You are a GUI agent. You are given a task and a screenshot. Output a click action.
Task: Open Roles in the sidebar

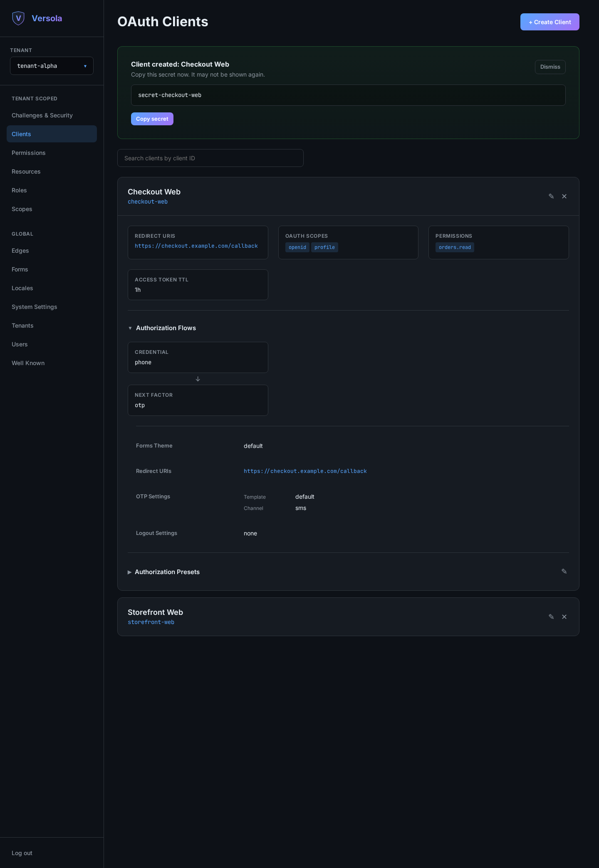tap(52, 190)
